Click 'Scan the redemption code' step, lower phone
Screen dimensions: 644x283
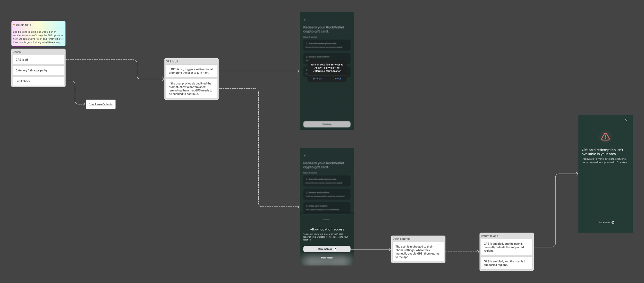click(327, 181)
